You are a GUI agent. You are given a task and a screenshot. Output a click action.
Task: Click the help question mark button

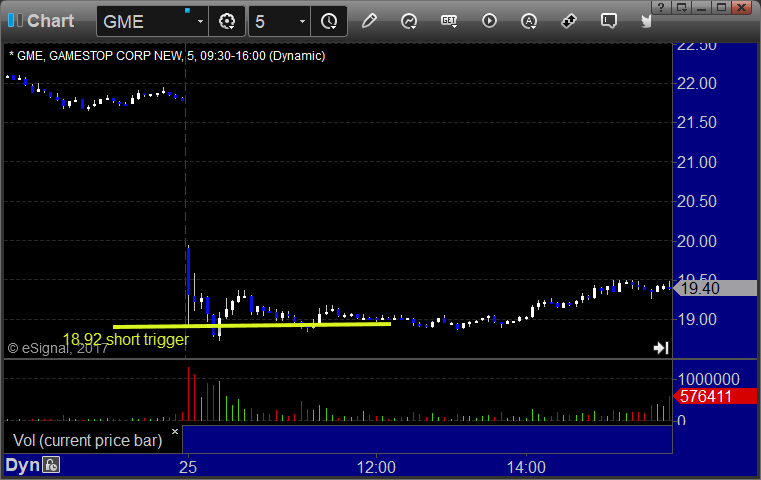661,7
